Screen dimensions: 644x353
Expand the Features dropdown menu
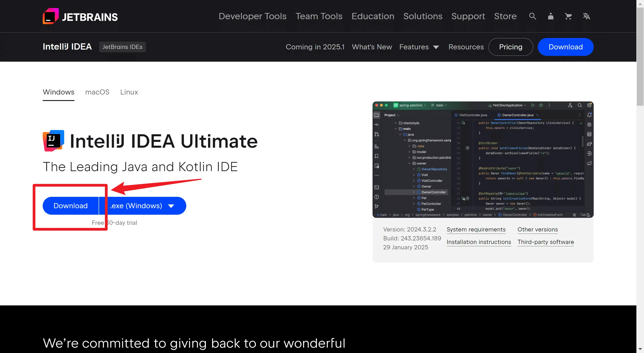[x=419, y=47]
